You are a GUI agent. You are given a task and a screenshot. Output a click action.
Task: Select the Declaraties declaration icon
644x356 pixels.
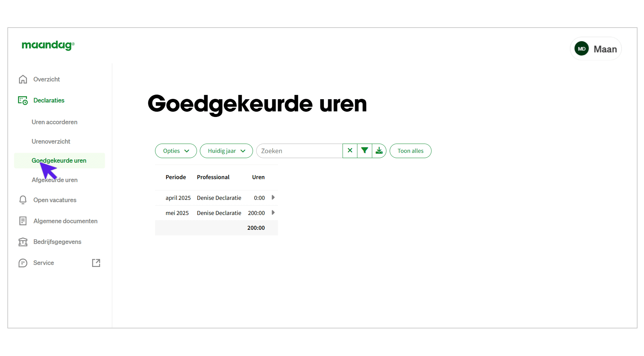tap(23, 100)
